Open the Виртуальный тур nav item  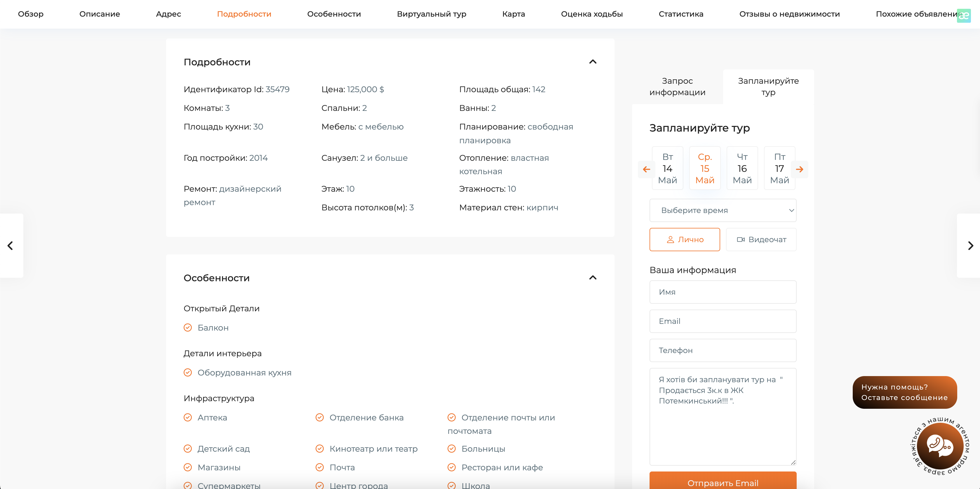coord(431,14)
